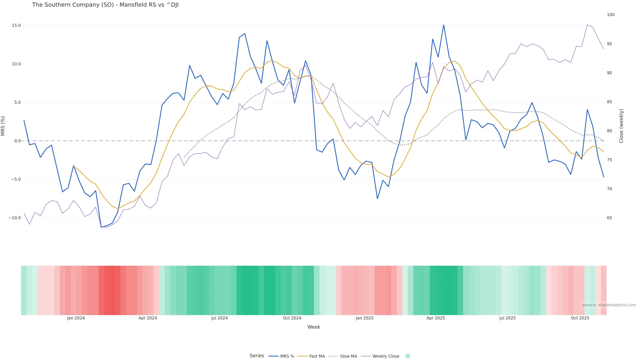Click the Apr 2025 axis tick
This screenshot has width=644, height=362.
[x=436, y=318]
